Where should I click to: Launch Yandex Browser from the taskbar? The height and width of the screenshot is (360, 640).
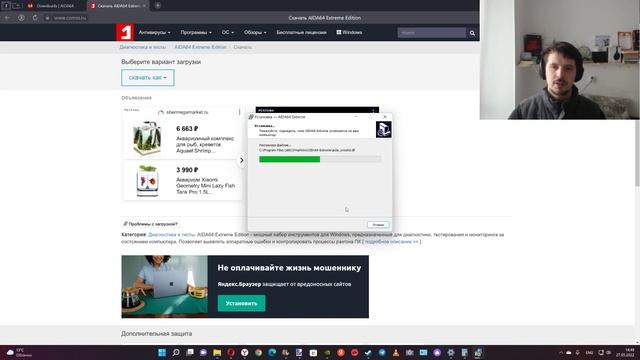[244, 352]
